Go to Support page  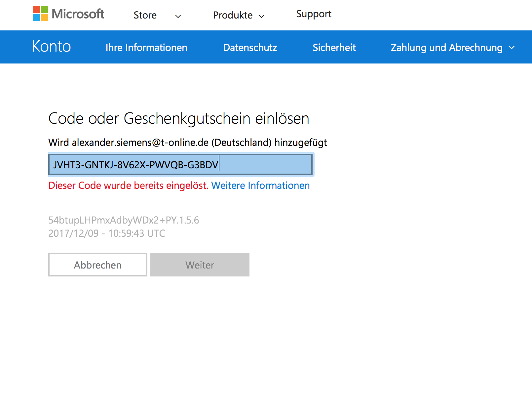tap(314, 14)
